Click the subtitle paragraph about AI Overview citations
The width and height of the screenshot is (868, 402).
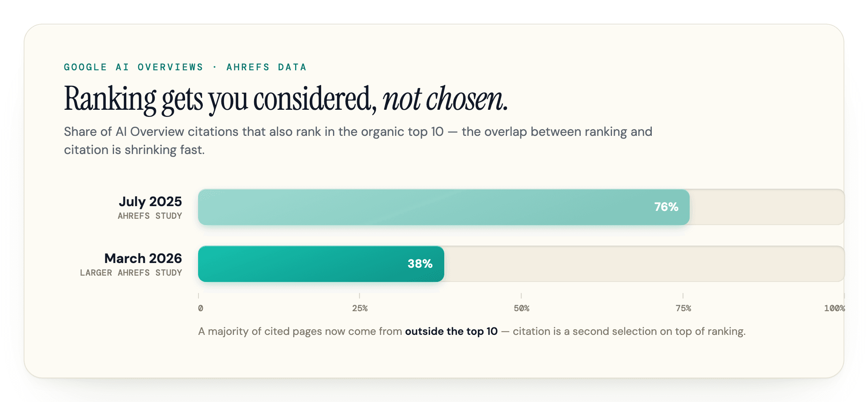click(x=358, y=141)
